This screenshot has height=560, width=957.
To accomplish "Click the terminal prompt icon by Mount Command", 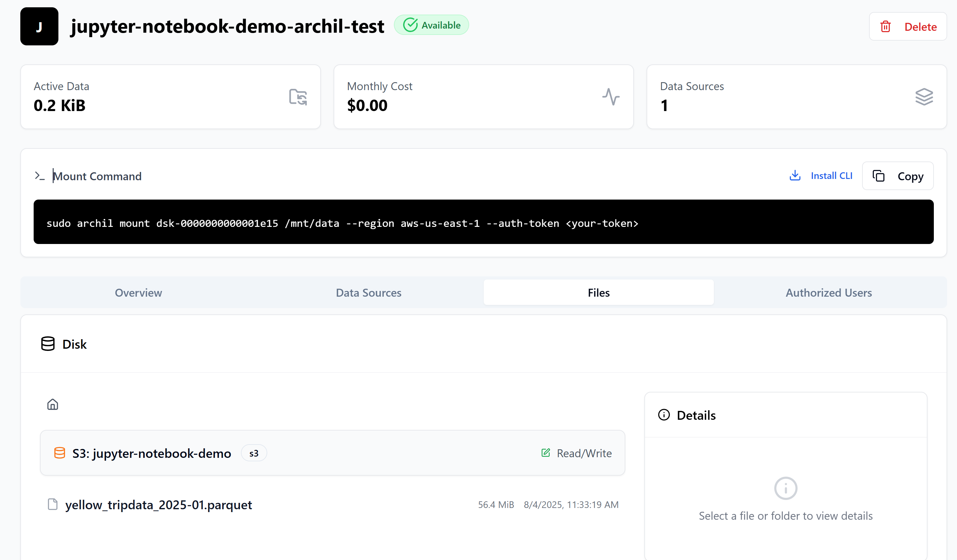I will point(39,176).
